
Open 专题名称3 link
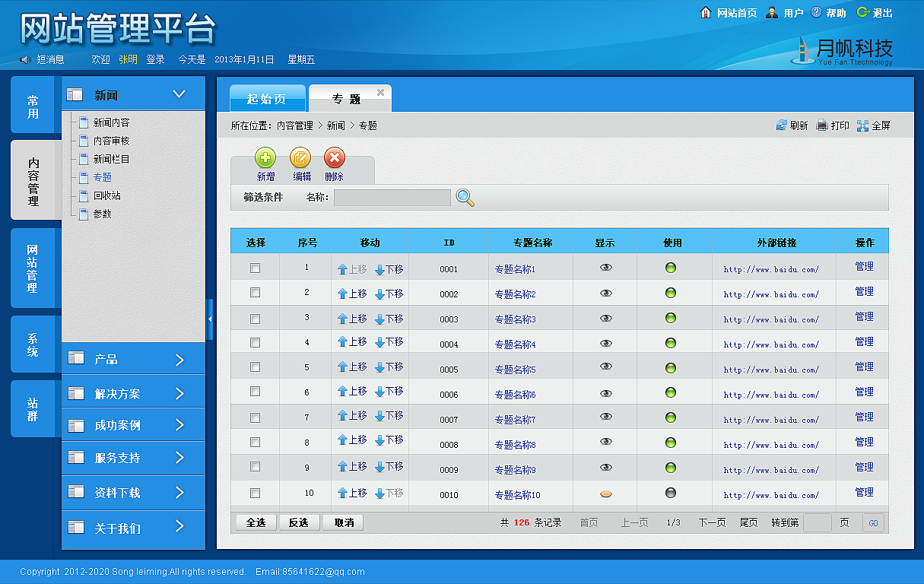[x=515, y=319]
